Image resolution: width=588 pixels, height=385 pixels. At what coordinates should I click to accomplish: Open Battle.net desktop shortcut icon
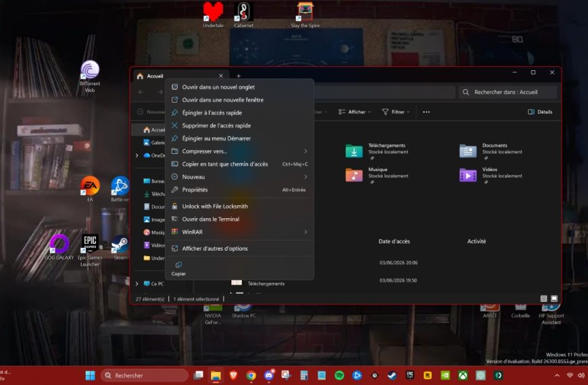120,186
